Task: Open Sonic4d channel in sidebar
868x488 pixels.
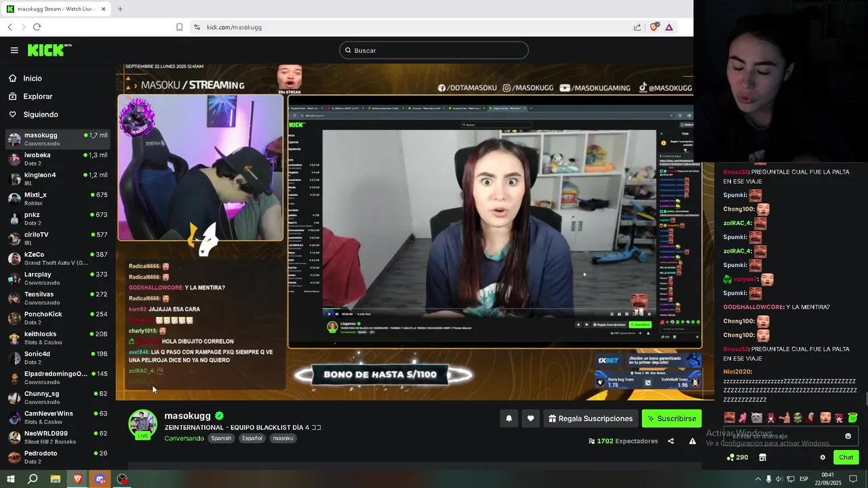Action: pos(58,357)
